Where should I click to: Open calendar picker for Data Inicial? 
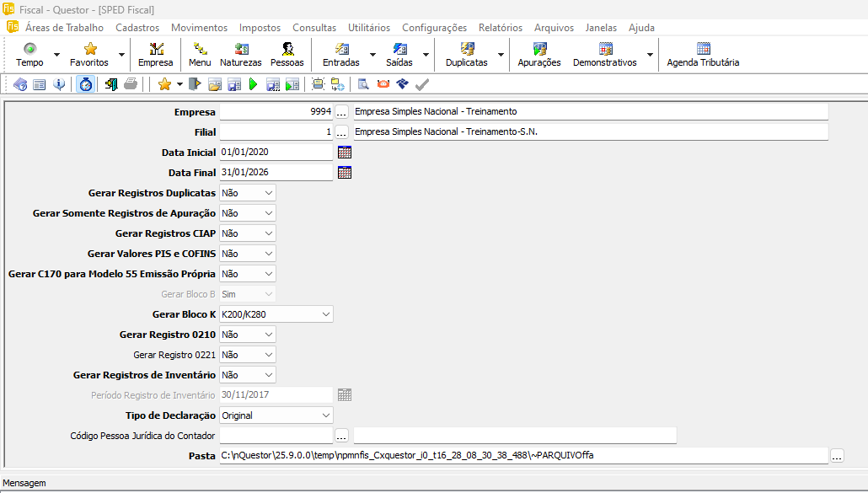click(x=344, y=153)
